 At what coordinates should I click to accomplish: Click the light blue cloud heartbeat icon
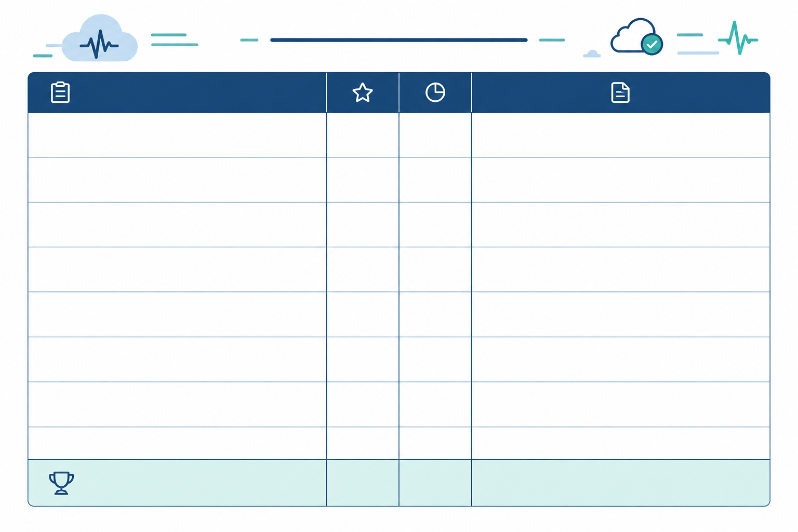(x=100, y=38)
